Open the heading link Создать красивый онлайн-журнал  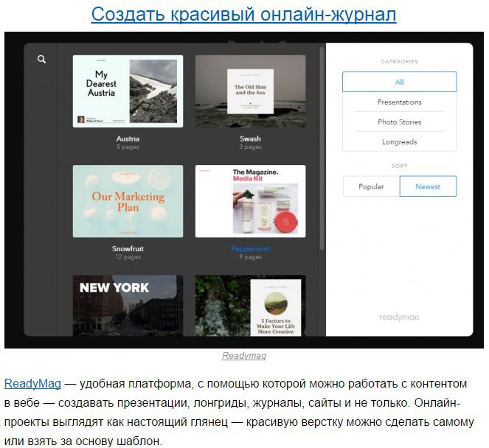[243, 14]
